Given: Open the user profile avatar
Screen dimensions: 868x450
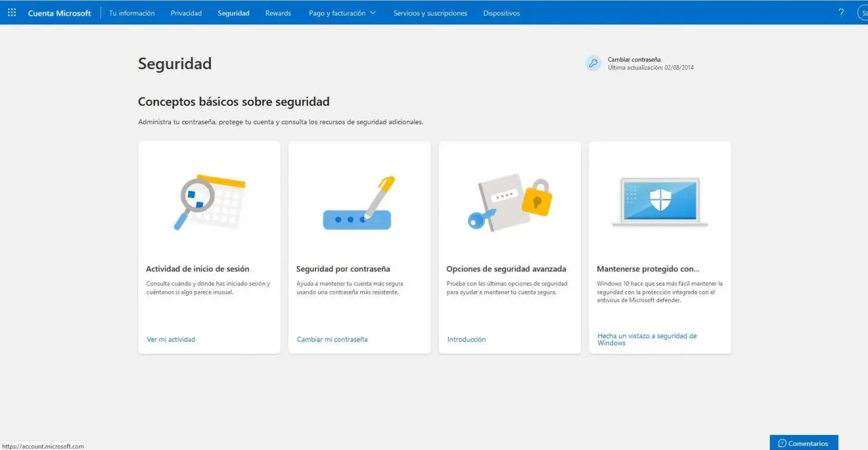Looking at the screenshot, I should 863,13.
